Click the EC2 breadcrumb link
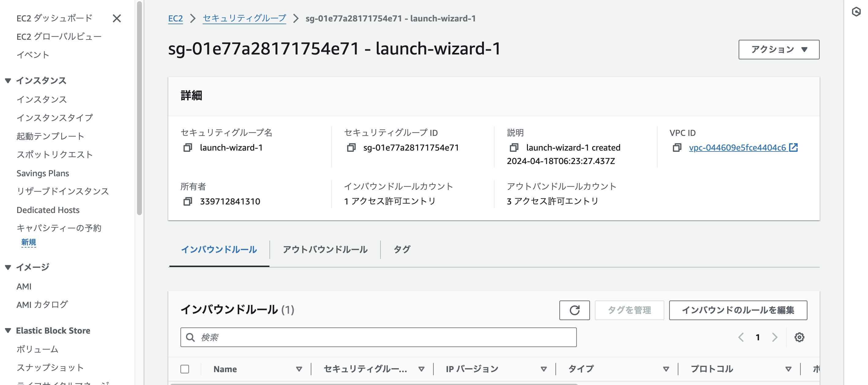 175,18
